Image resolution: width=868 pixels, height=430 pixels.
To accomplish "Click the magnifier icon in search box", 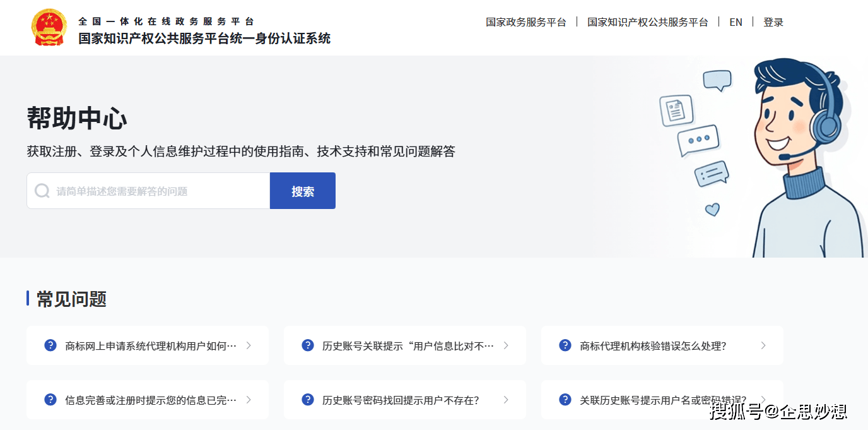I will click(x=42, y=191).
